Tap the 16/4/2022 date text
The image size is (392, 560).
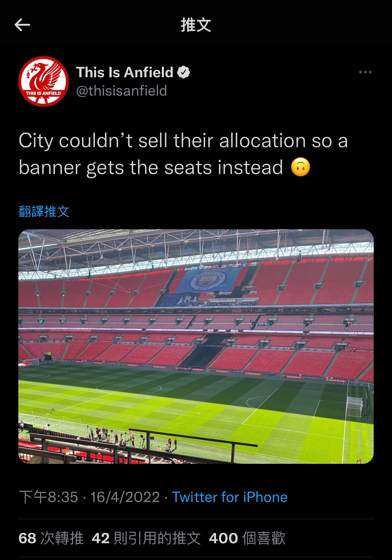coord(125,497)
